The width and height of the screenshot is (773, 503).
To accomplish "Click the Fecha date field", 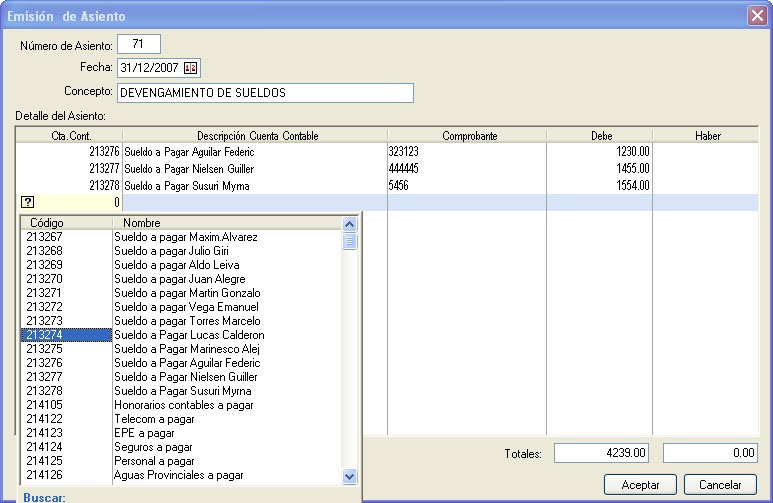I will point(150,68).
